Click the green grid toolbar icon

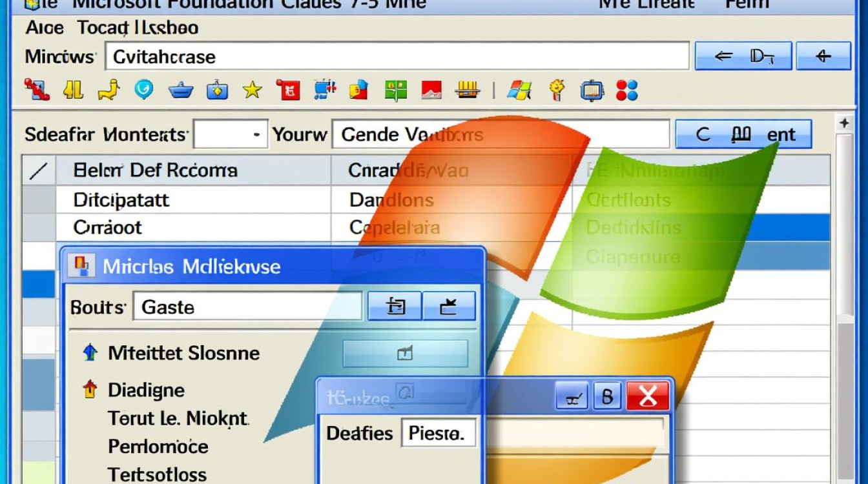point(396,90)
